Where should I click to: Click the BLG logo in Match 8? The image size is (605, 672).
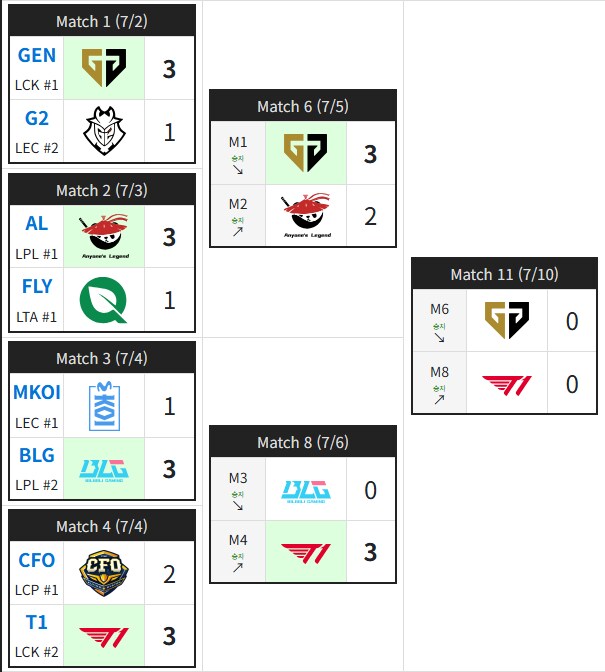pos(306,492)
